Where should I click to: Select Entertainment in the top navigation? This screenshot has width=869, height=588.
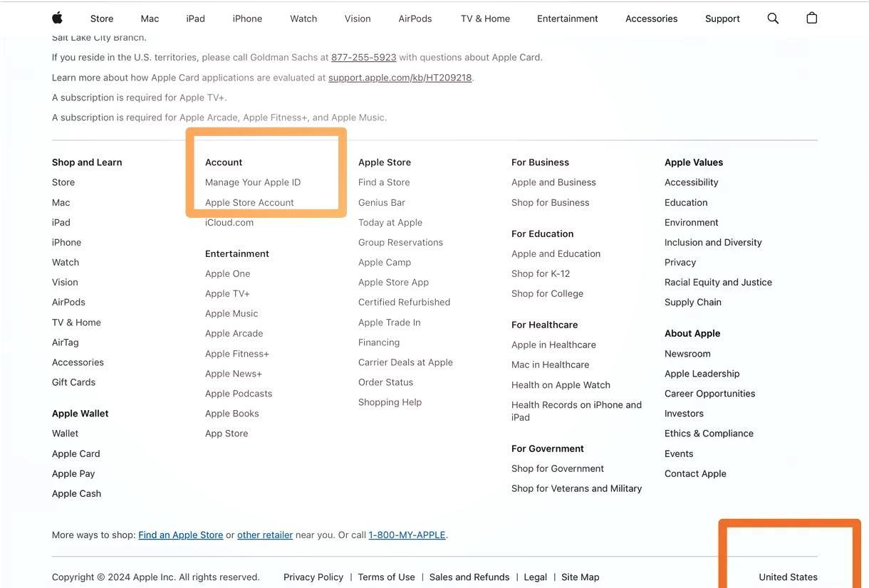click(x=568, y=19)
